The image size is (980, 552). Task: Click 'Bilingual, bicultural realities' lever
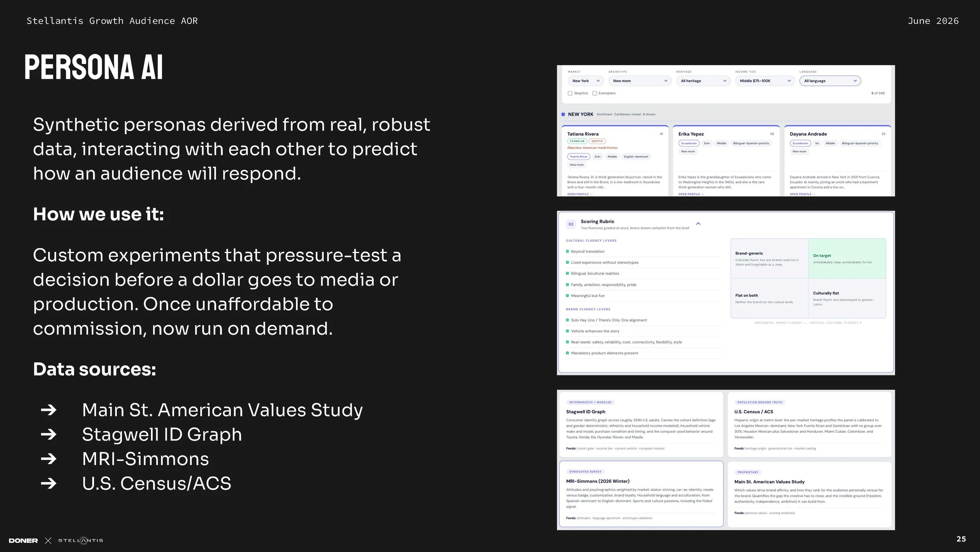[595, 273]
